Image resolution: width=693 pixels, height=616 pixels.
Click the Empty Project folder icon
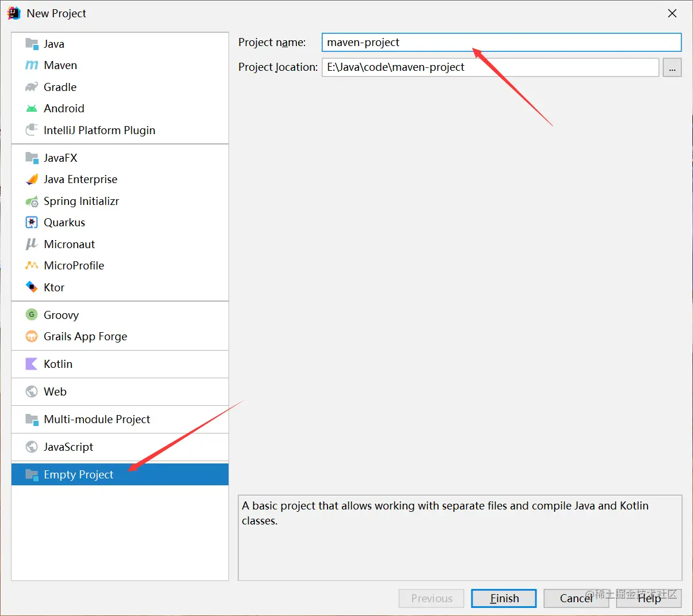(x=32, y=474)
